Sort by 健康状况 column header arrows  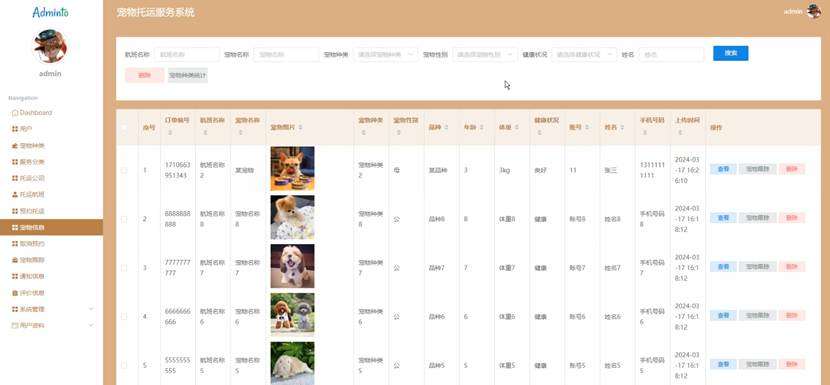[x=539, y=133]
